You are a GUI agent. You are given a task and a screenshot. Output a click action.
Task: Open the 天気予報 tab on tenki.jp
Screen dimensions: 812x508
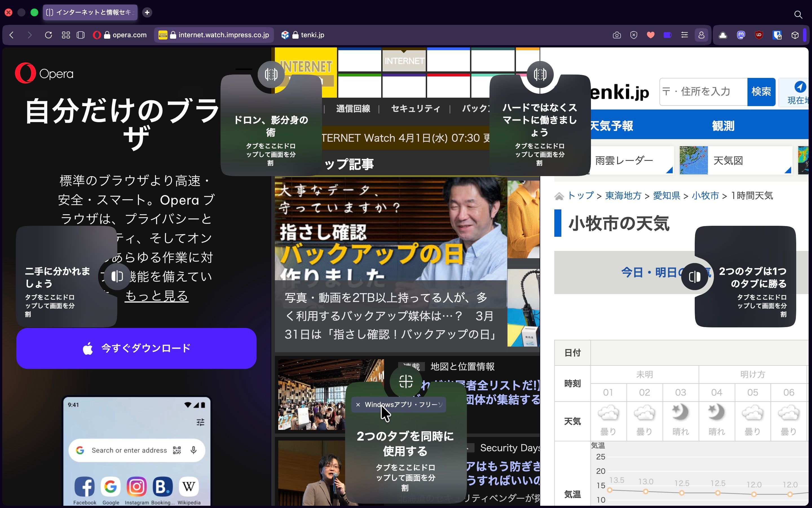pyautogui.click(x=611, y=126)
